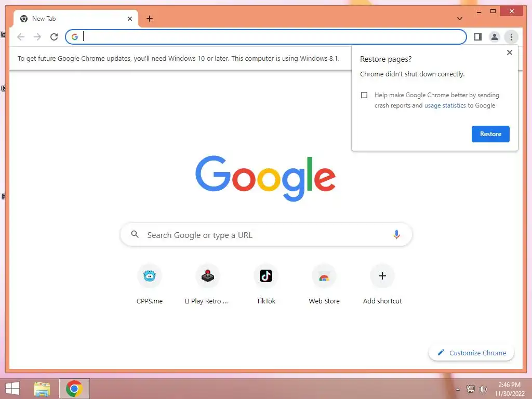Maximize the Chrome window

click(x=493, y=11)
